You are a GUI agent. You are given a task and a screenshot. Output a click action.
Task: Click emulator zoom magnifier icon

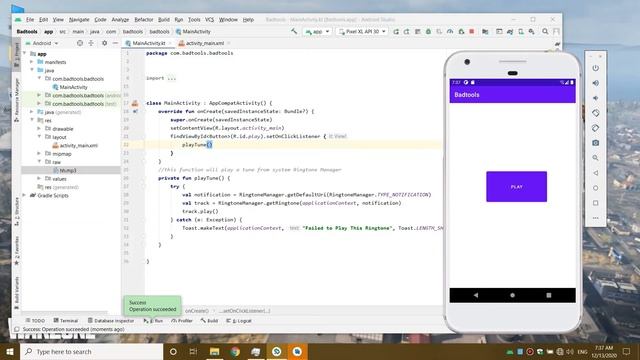pyautogui.click(x=596, y=158)
